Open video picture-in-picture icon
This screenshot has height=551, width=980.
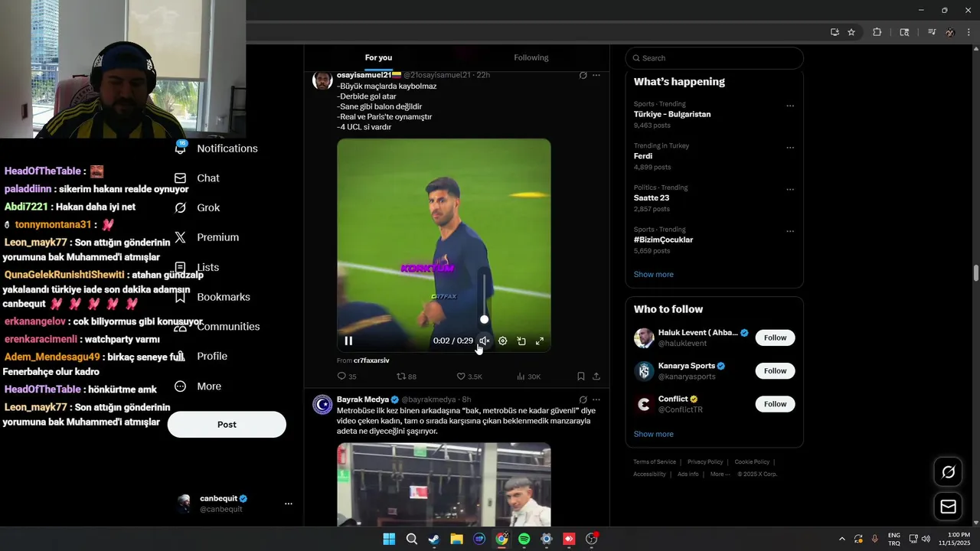tap(521, 341)
